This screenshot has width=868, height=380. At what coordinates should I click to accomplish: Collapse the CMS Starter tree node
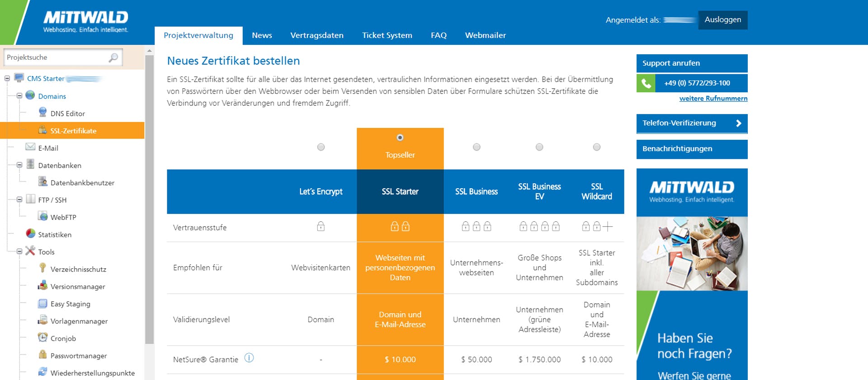[7, 78]
